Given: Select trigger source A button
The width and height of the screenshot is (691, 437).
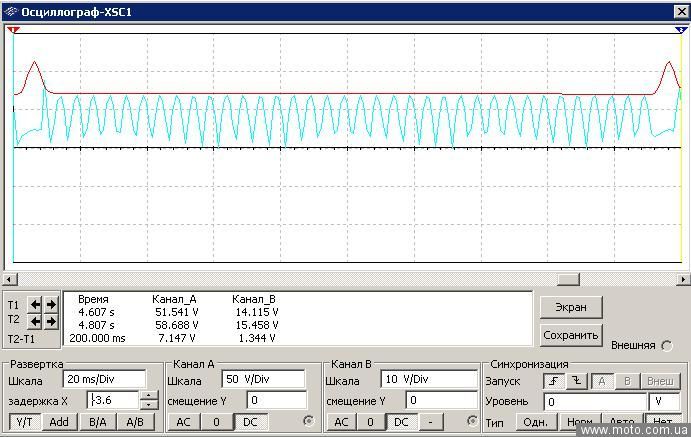Looking at the screenshot, I should pos(602,381).
